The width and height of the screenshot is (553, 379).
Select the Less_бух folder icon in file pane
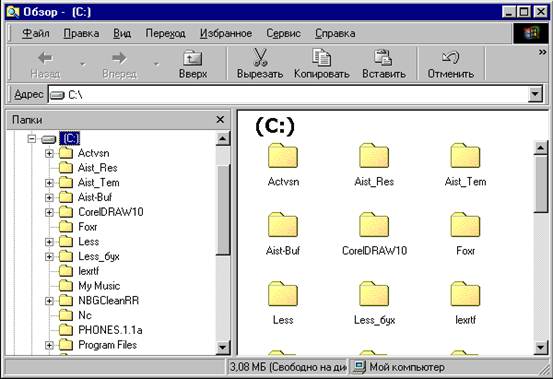(x=374, y=294)
